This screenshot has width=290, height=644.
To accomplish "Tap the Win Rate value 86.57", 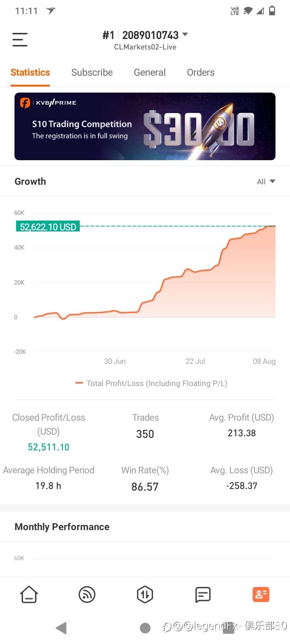I will (x=145, y=487).
